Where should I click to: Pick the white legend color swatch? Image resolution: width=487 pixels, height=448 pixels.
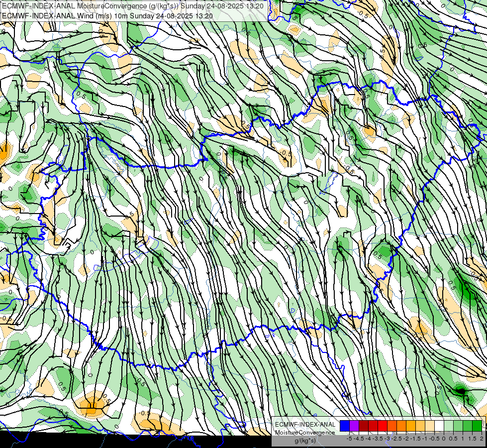coord(439,426)
